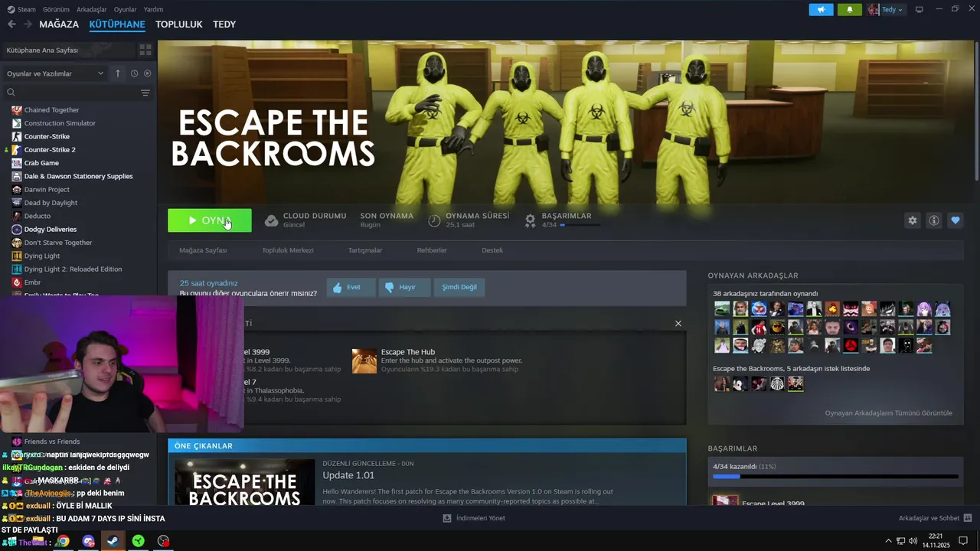This screenshot has width=980, height=551.
Task: Recommend the game with Evet
Action: (351, 287)
